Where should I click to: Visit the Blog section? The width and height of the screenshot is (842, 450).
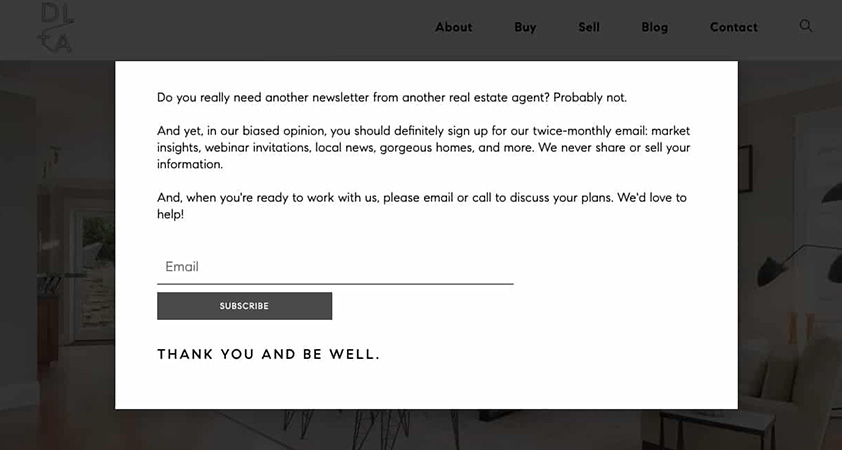[x=655, y=27]
